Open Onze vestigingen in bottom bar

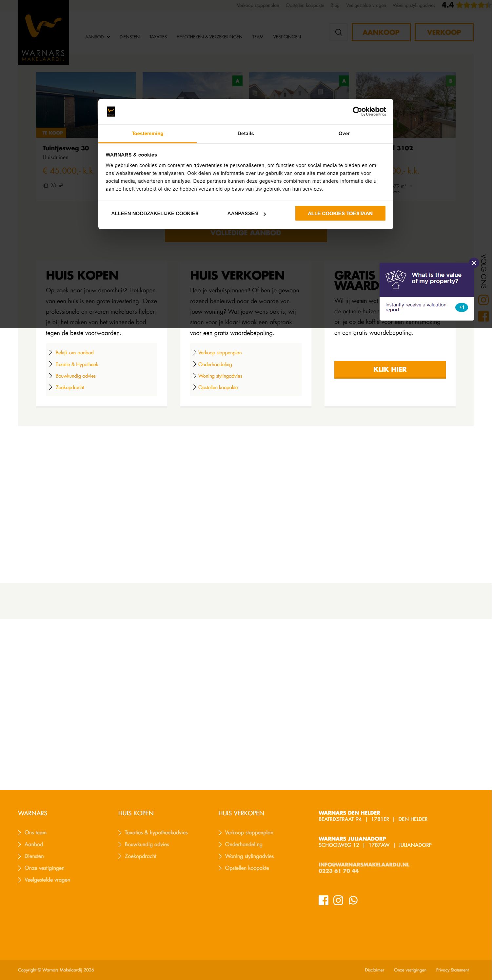[x=410, y=970]
